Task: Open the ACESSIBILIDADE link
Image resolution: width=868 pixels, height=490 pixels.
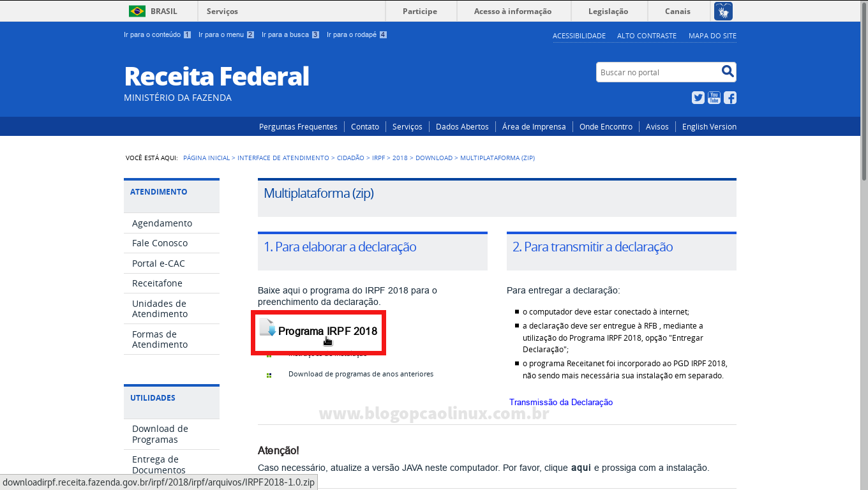Action: tap(579, 36)
